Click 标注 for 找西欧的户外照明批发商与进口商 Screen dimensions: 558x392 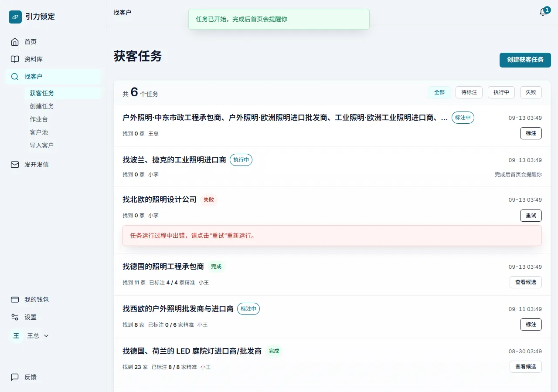coord(531,324)
